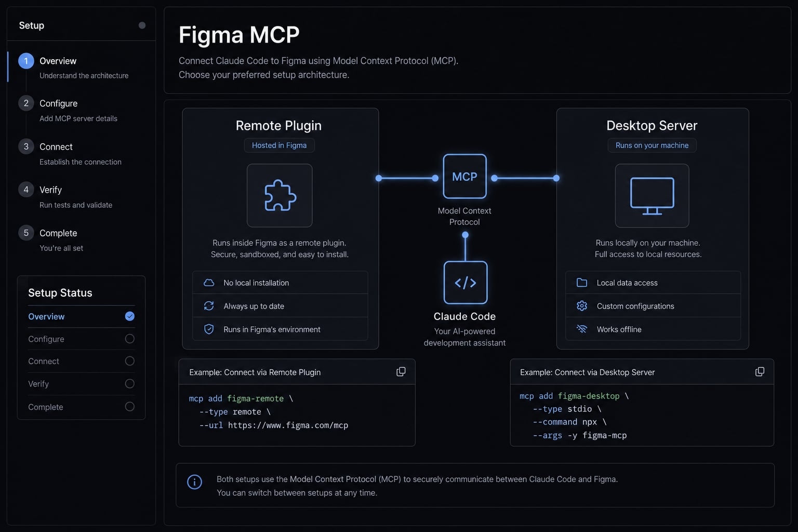Click the --url https://www.figma.com/mcp line
Viewport: 798px width, 532px height.
point(274,425)
